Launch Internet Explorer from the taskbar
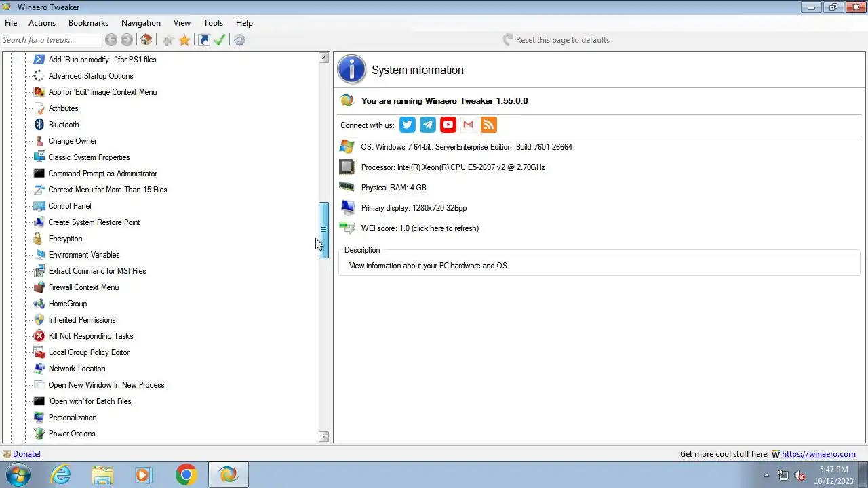Image resolution: width=868 pixels, height=488 pixels. 61,474
